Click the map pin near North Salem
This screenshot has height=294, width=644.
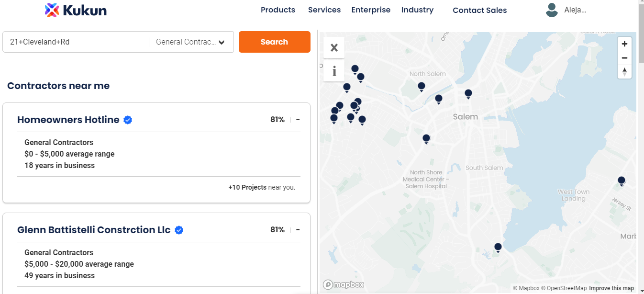(x=421, y=86)
